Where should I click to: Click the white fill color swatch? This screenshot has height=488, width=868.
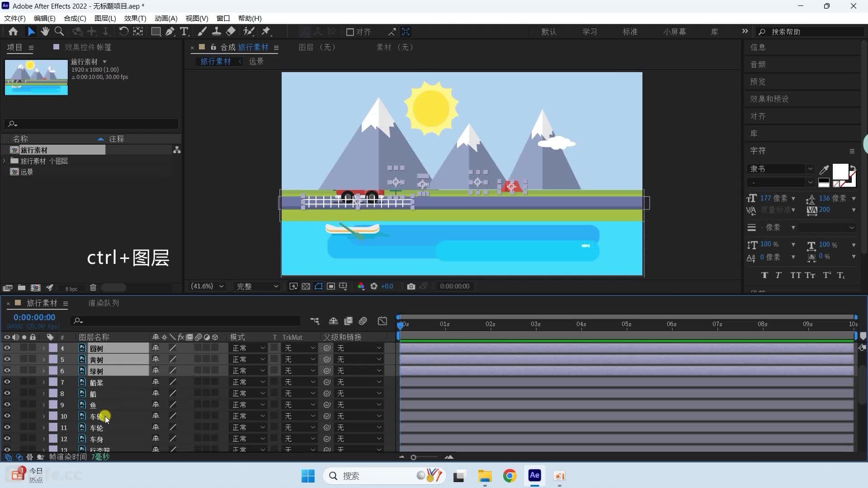point(840,172)
